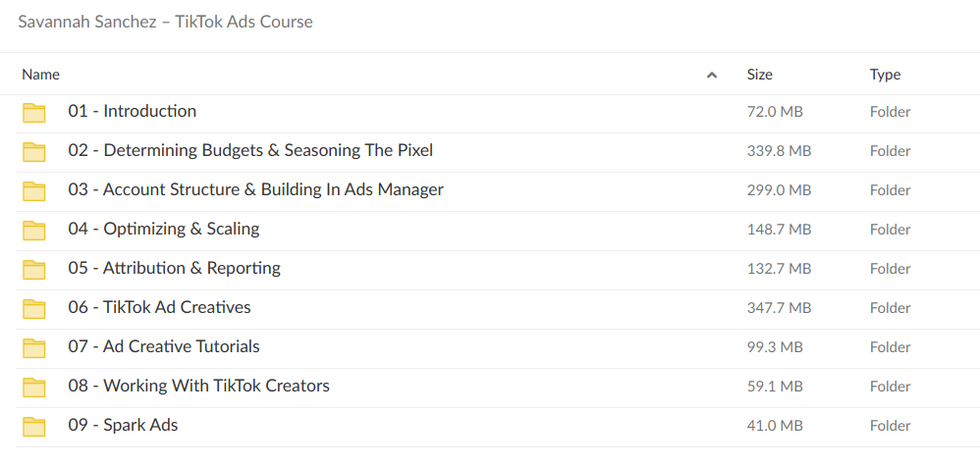Click folder icon for Determining Budgets & Seasoning The Pixel
980x467 pixels.
tap(34, 151)
